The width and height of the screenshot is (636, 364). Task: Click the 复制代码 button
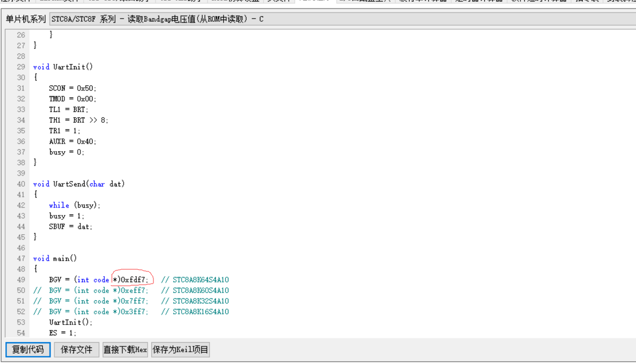[x=28, y=350]
